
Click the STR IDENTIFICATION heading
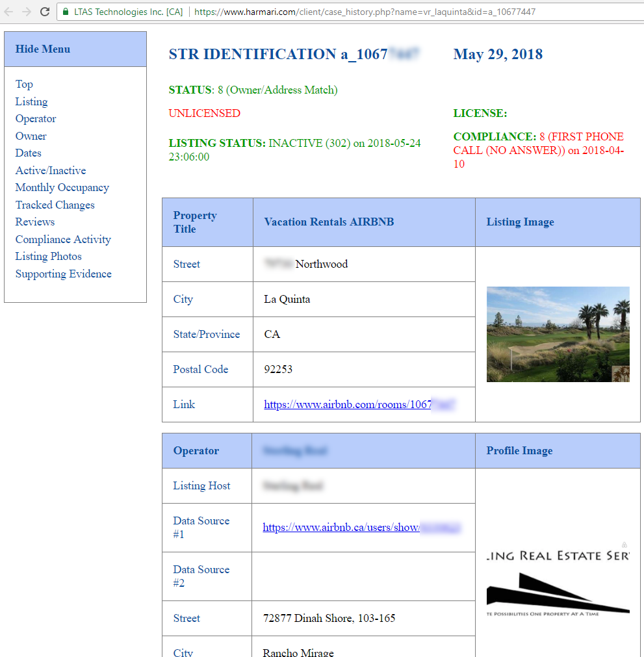(x=294, y=54)
